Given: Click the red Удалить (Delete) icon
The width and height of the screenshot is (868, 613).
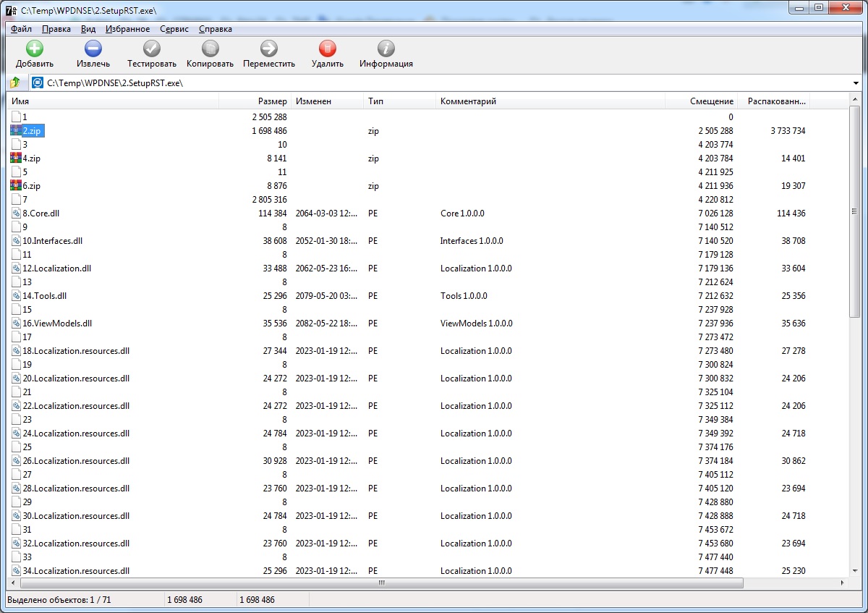Looking at the screenshot, I should point(327,48).
